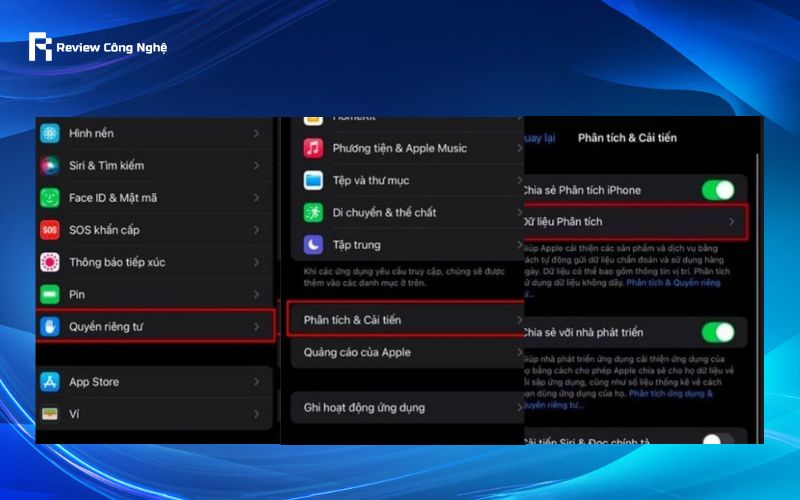Tap the Apple Music note icon
The width and height of the screenshot is (800, 500).
pos(313,148)
